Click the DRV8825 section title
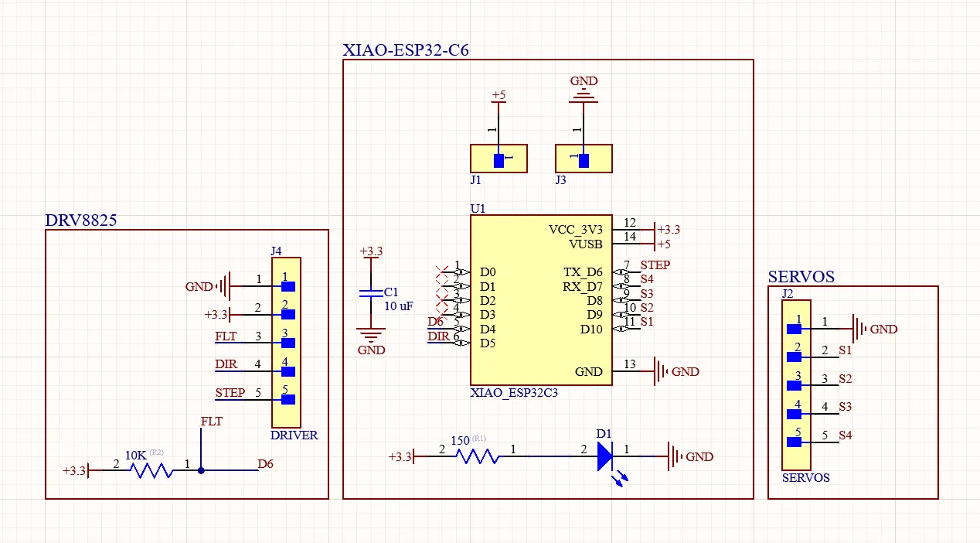The width and height of the screenshot is (980, 543). 81,220
